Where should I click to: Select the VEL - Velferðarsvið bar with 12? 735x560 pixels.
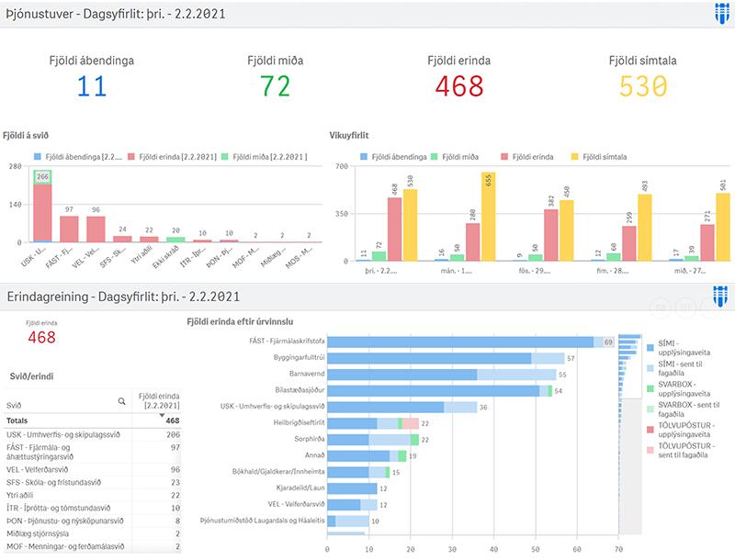[352, 505]
